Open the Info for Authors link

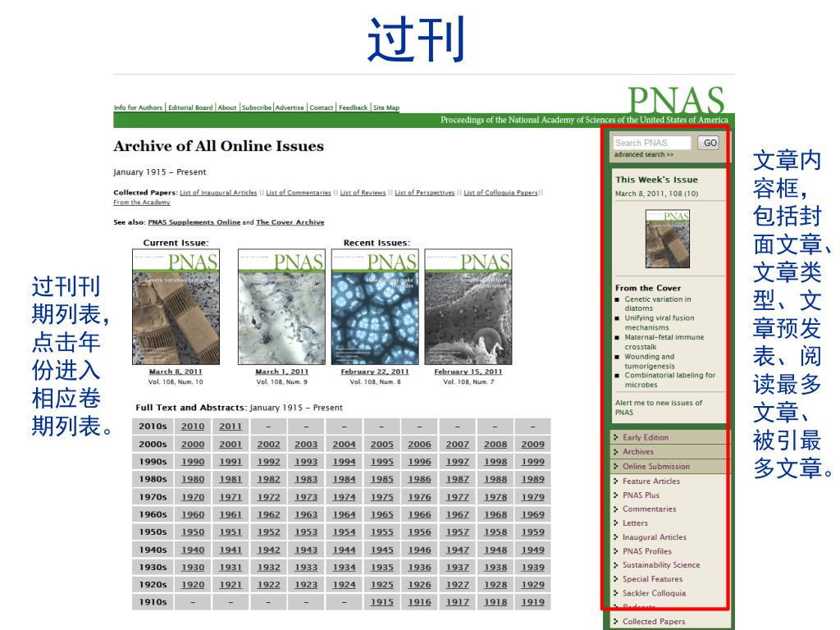[x=138, y=107]
